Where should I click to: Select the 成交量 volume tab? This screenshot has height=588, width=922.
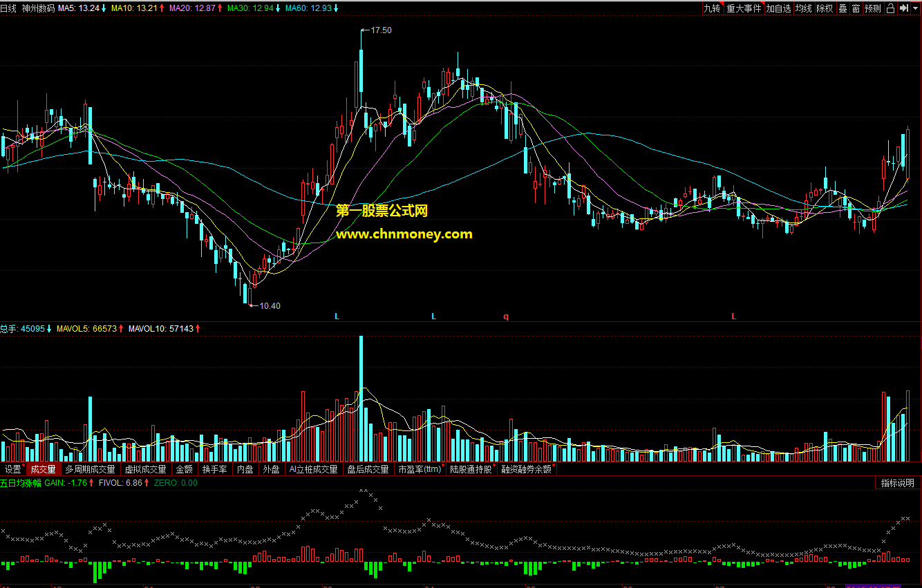(x=43, y=469)
